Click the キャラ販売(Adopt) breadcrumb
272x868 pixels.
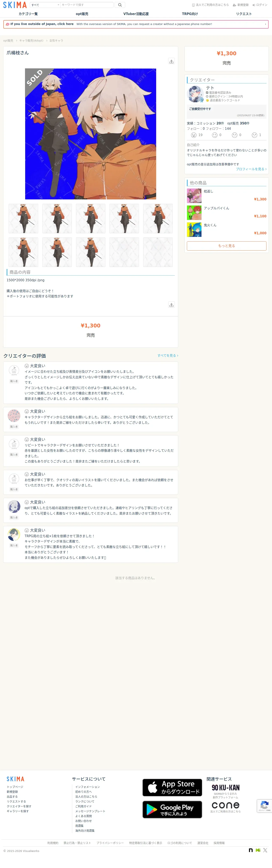pos(31,41)
